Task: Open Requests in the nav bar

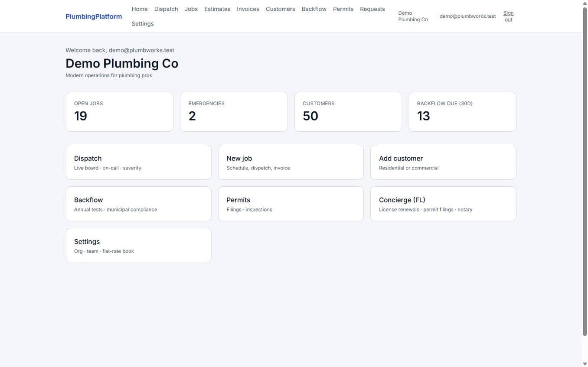Action: click(x=372, y=9)
